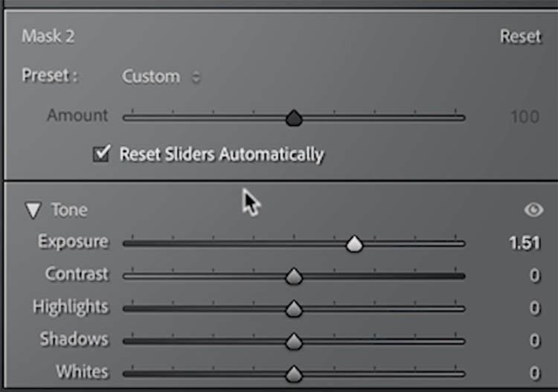The height and width of the screenshot is (392, 558).
Task: Click the Highlights value field
Action: click(534, 308)
